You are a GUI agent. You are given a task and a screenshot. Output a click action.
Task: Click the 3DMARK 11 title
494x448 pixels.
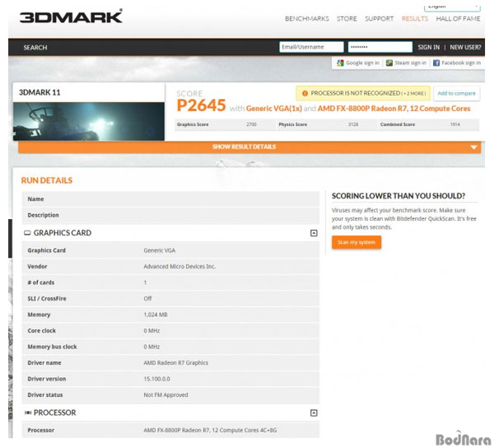pos(40,92)
